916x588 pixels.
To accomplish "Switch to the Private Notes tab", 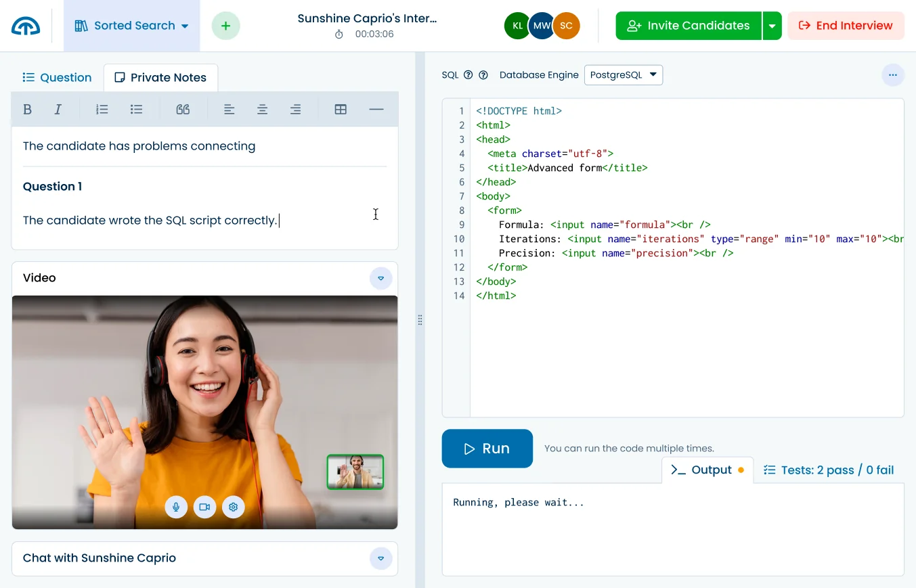I will (160, 77).
